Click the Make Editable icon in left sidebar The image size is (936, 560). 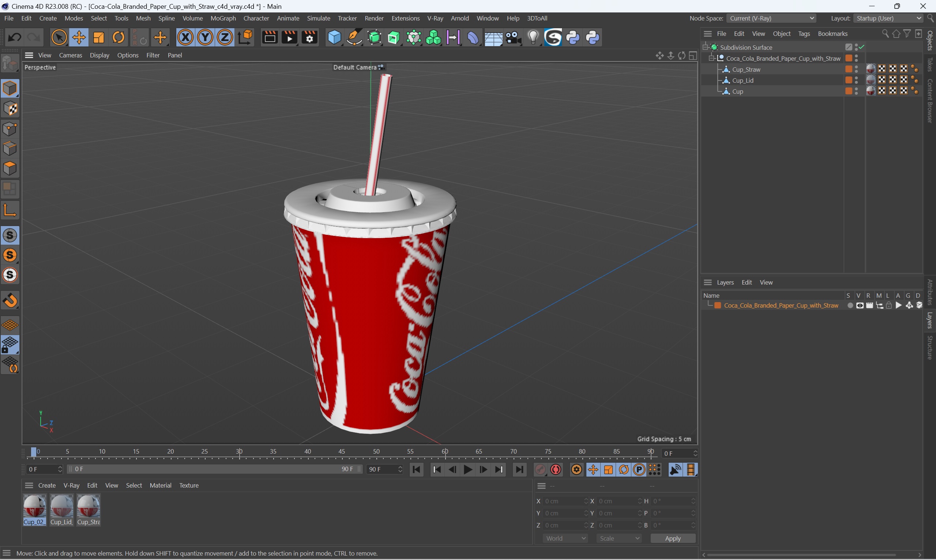10,63
